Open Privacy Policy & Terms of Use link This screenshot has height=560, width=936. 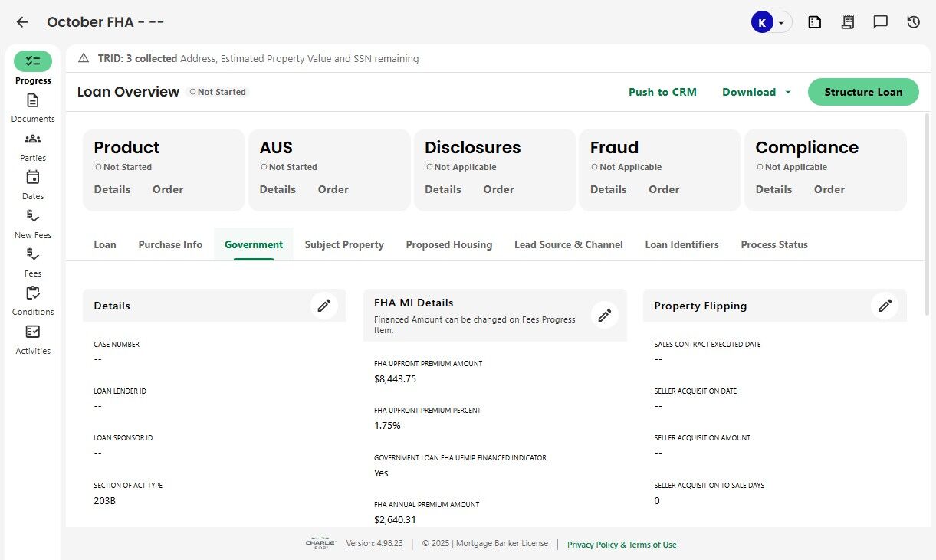point(622,545)
